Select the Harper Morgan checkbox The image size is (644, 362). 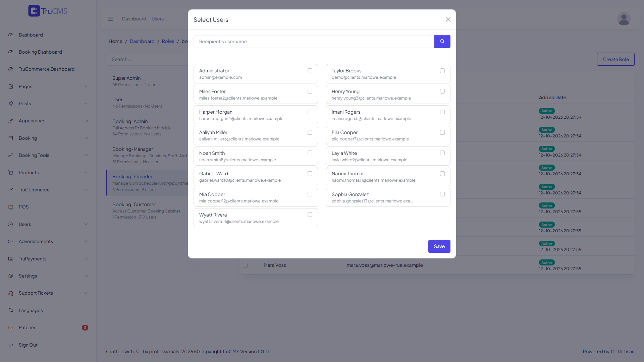click(310, 112)
